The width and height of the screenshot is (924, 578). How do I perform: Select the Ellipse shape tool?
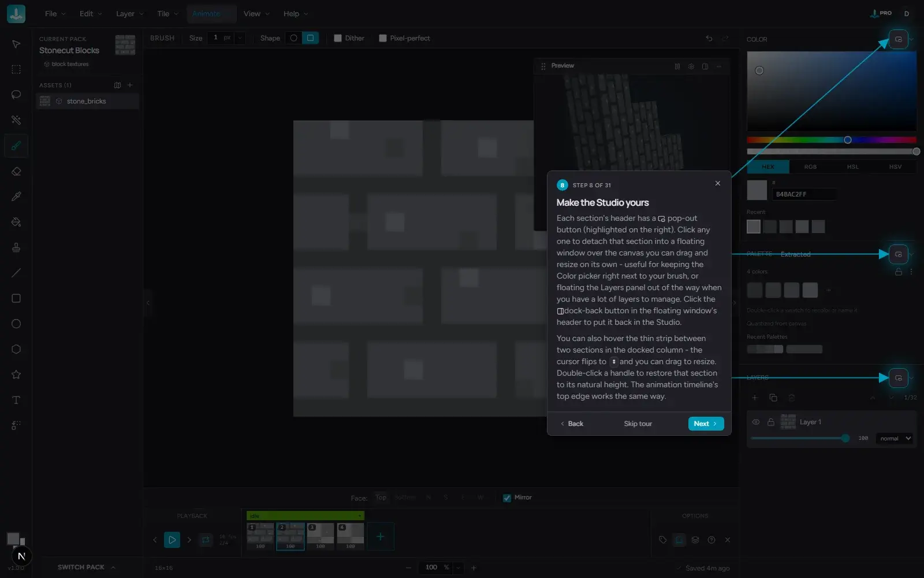(x=16, y=324)
